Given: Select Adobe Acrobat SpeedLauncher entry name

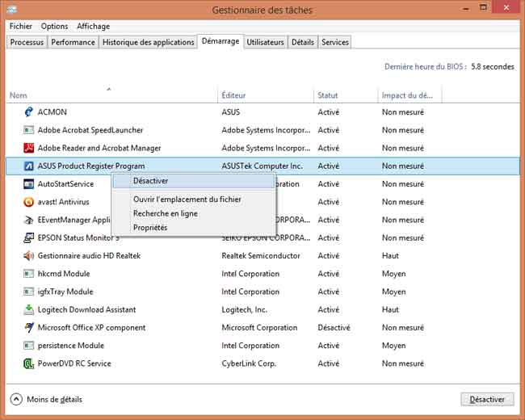Looking at the screenshot, I should click(x=90, y=130).
